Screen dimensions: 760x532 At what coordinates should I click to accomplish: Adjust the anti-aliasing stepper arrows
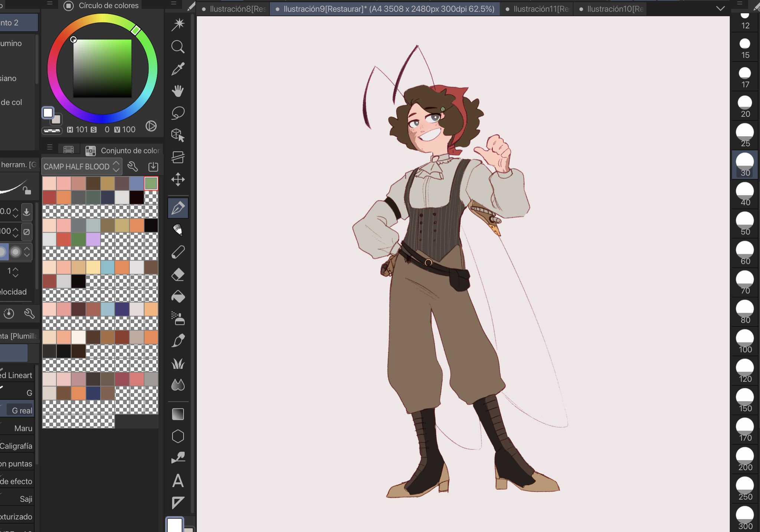click(x=27, y=252)
